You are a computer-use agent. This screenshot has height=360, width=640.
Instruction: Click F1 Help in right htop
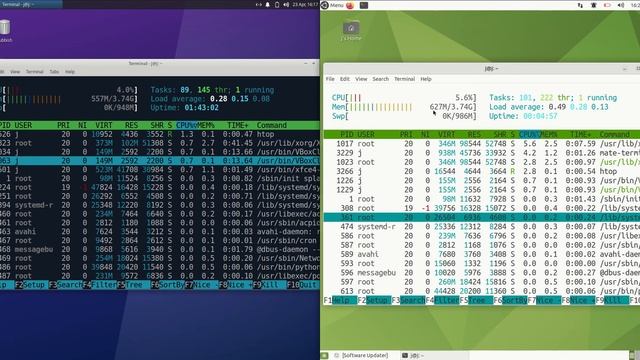point(340,300)
